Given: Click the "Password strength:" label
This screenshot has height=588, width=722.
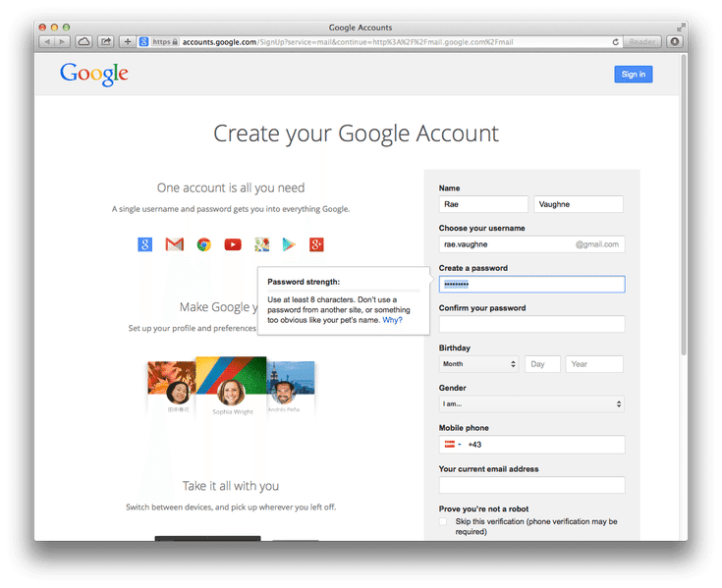Looking at the screenshot, I should 304,282.
